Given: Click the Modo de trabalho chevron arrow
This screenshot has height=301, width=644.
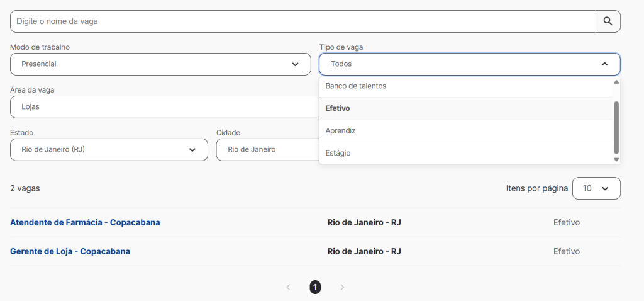Looking at the screenshot, I should coord(295,64).
